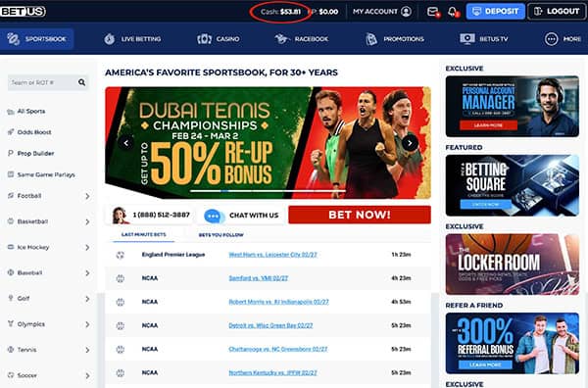Viewport: 588px width, 388px height.
Task: Show next banner with right arrow
Action: (410, 143)
